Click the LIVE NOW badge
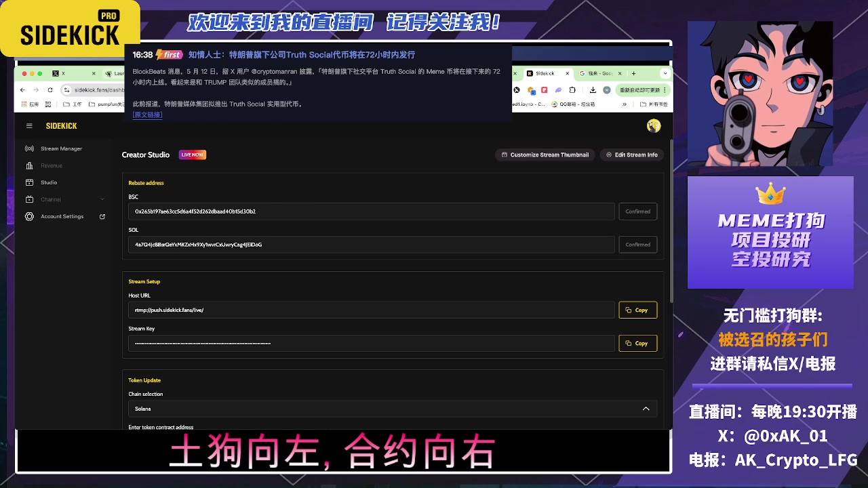The height and width of the screenshot is (488, 868). [x=193, y=155]
